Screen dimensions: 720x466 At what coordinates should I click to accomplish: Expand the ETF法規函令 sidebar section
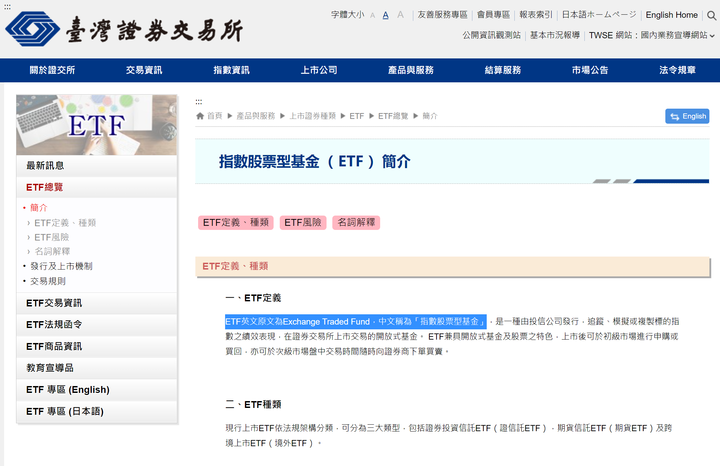click(x=96, y=325)
